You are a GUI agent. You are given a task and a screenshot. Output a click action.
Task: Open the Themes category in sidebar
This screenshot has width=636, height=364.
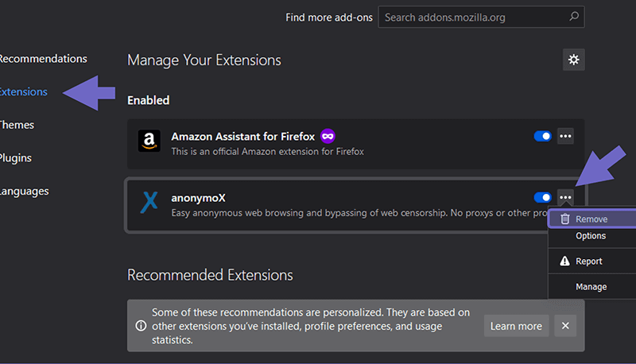click(x=17, y=125)
